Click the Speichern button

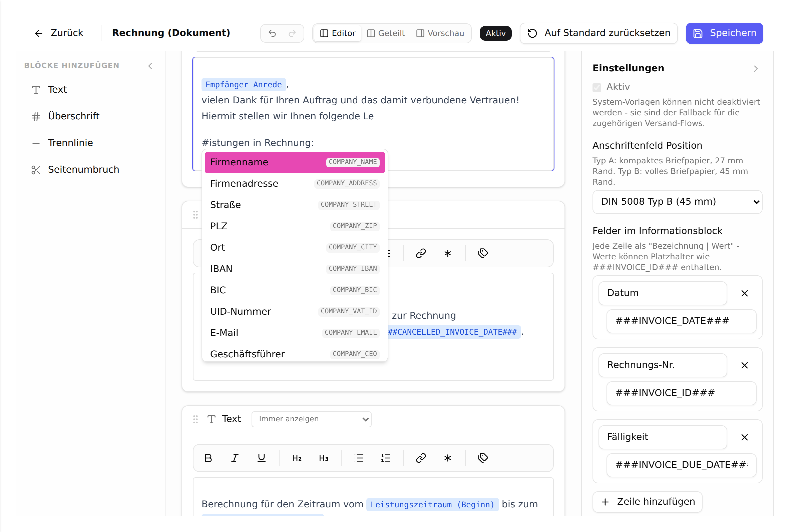724,33
